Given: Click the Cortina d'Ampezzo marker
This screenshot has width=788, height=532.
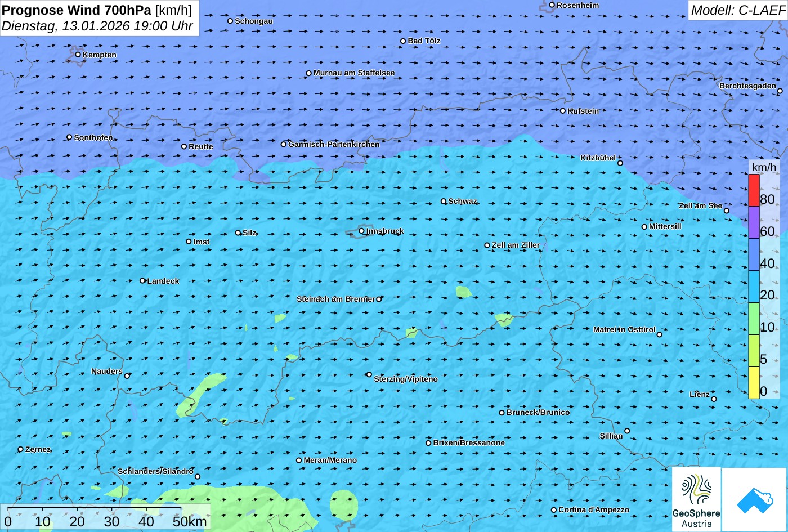Looking at the screenshot, I should (554, 510).
